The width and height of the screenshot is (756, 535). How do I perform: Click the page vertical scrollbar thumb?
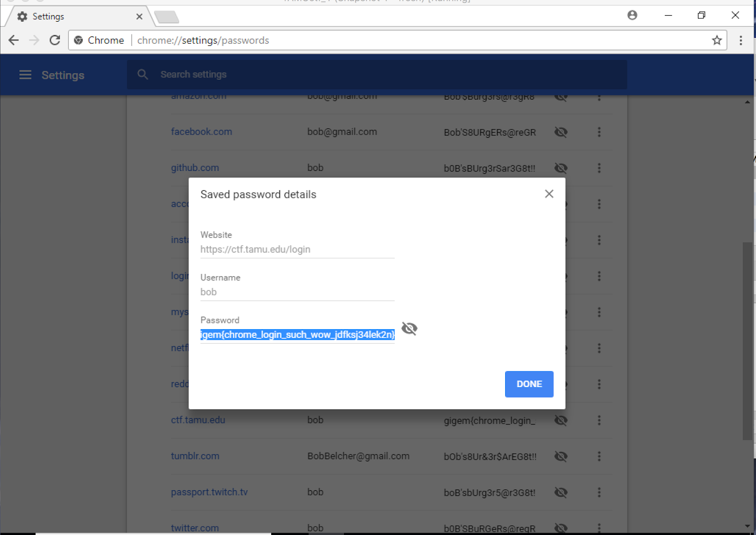(x=747, y=341)
